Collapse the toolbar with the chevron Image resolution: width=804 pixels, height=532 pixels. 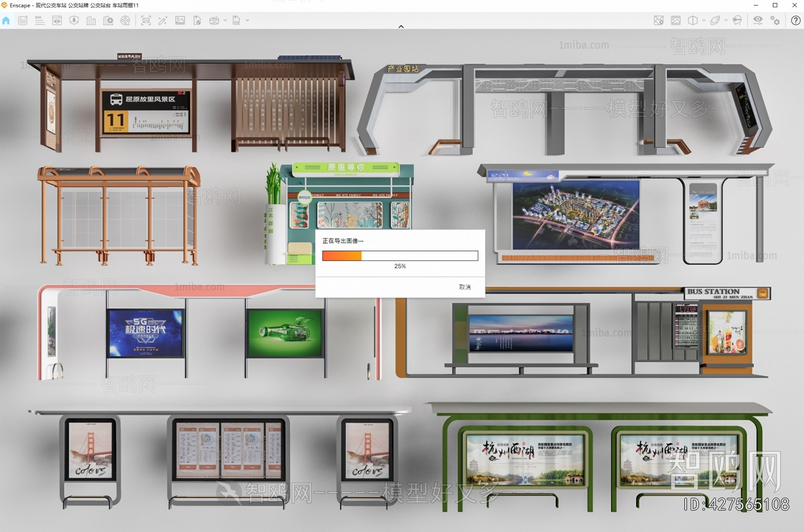click(401, 27)
